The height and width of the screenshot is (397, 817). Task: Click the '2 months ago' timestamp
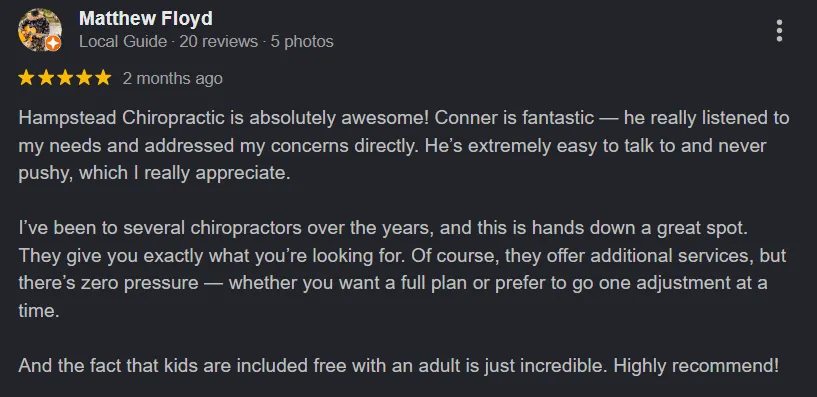tap(172, 79)
